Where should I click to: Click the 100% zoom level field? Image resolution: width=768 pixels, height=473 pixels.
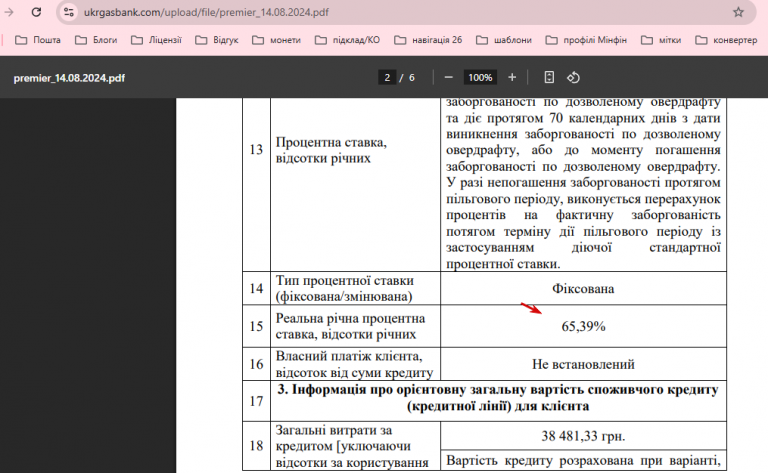click(x=480, y=77)
